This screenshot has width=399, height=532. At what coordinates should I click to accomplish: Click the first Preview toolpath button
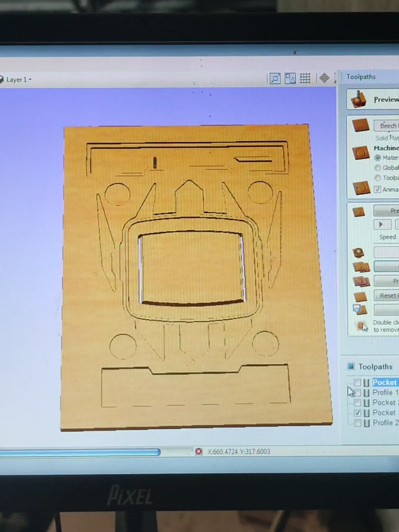pos(386,211)
